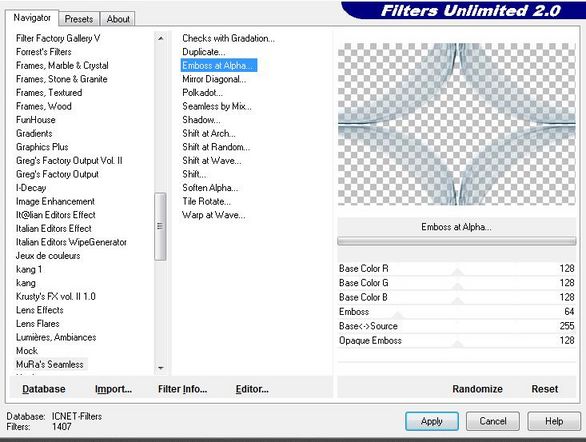Click the Apply button
Screen dimensions: 586x442
tap(432, 421)
